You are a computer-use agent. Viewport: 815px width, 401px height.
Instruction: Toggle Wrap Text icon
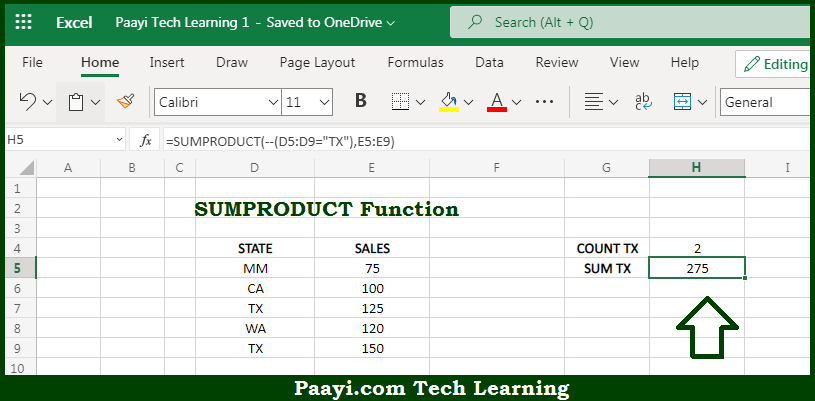(644, 102)
